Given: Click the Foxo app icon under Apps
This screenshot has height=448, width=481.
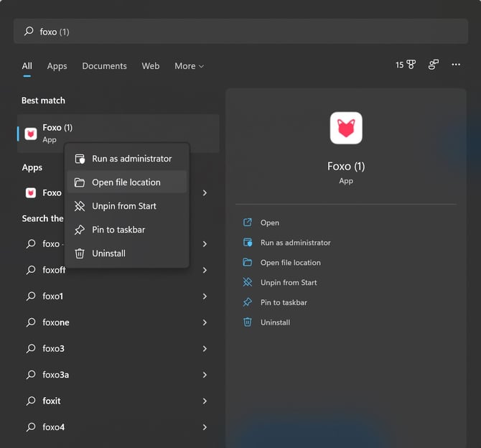Looking at the screenshot, I should (31, 192).
